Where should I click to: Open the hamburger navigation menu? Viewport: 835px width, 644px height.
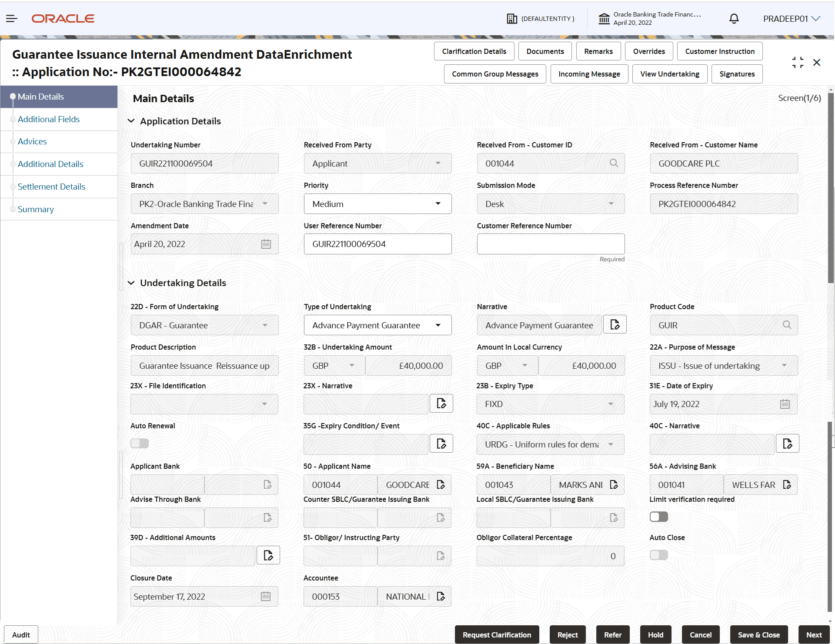click(12, 18)
